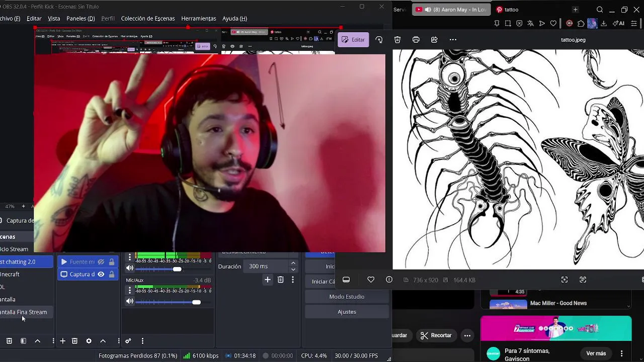
Task: Add page to browser favorites heart
Action: pyautogui.click(x=553, y=23)
